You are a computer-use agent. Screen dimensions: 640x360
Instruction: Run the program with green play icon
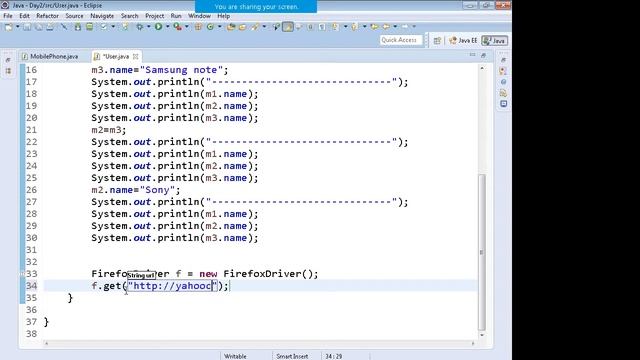pos(158,27)
